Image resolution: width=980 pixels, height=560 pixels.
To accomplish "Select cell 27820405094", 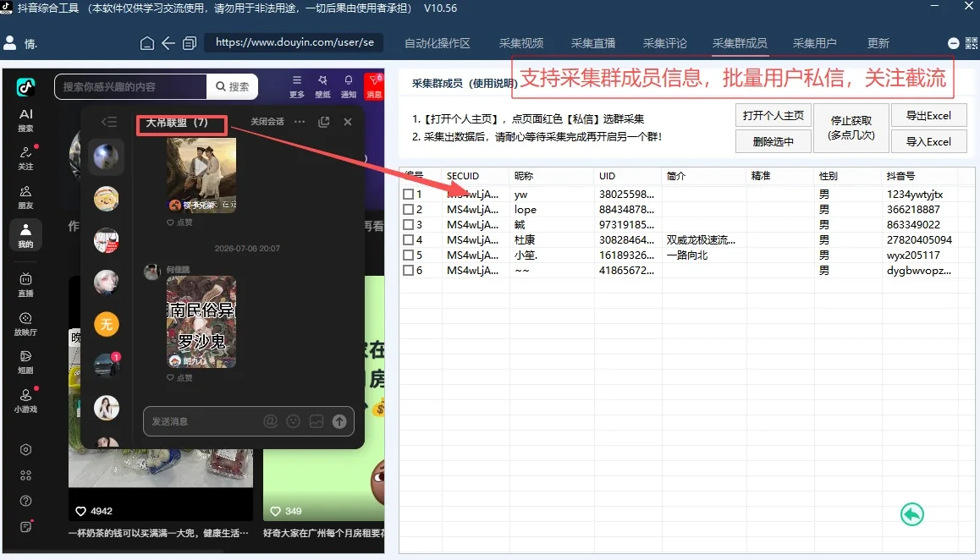I will (919, 239).
